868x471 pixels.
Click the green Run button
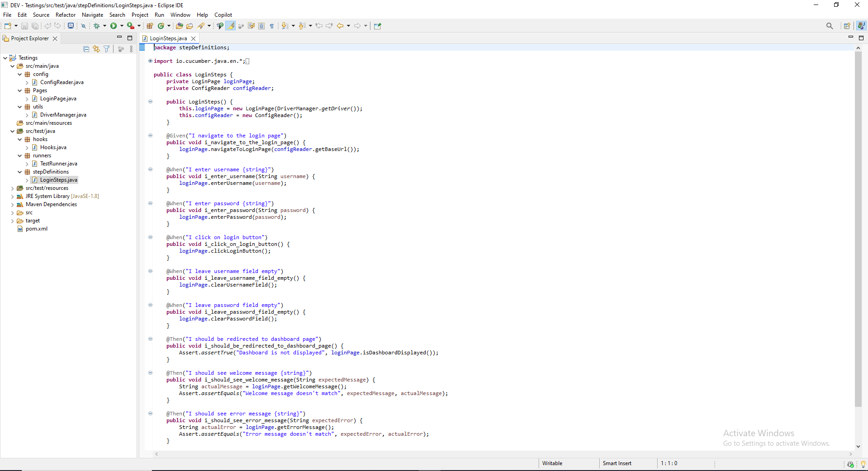(114, 26)
